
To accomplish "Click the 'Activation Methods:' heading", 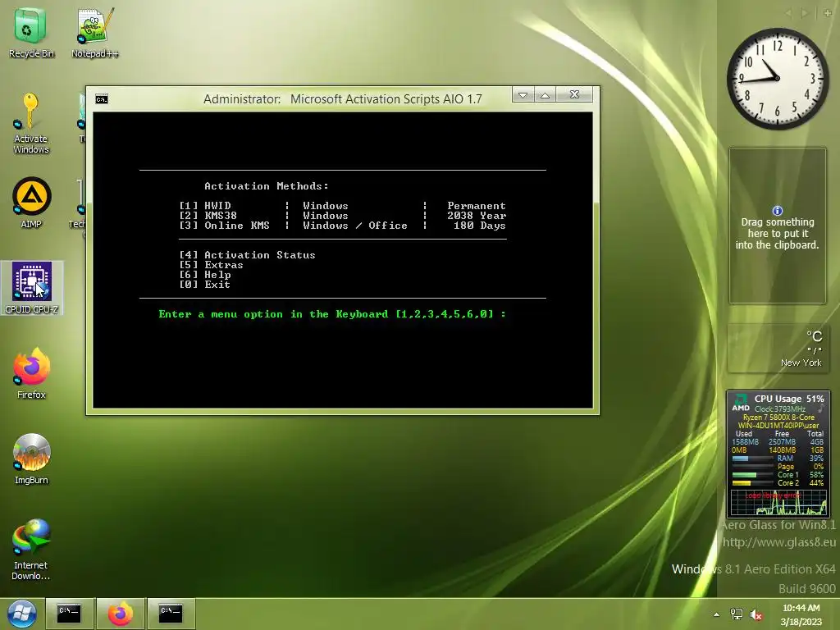I will coord(267,186).
